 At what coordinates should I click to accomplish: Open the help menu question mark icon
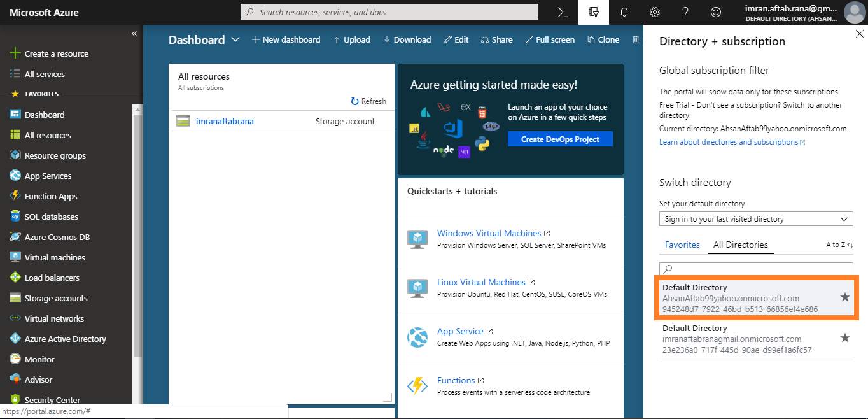click(x=684, y=12)
